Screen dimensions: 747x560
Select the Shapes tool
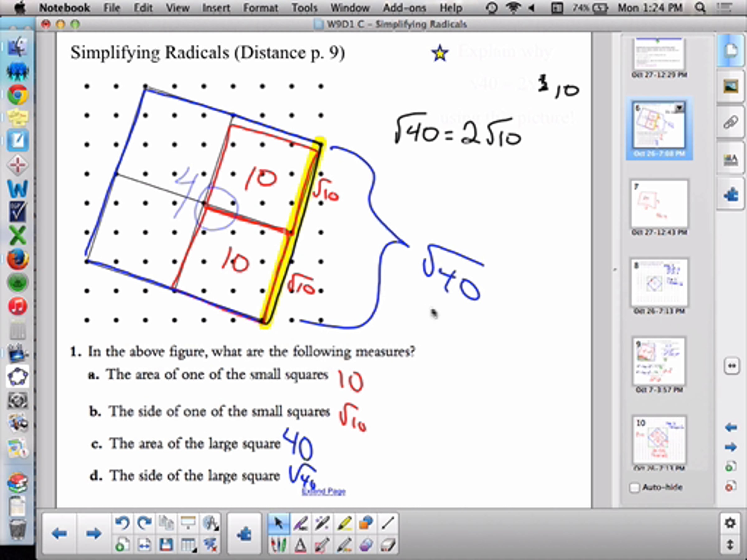pos(366,524)
